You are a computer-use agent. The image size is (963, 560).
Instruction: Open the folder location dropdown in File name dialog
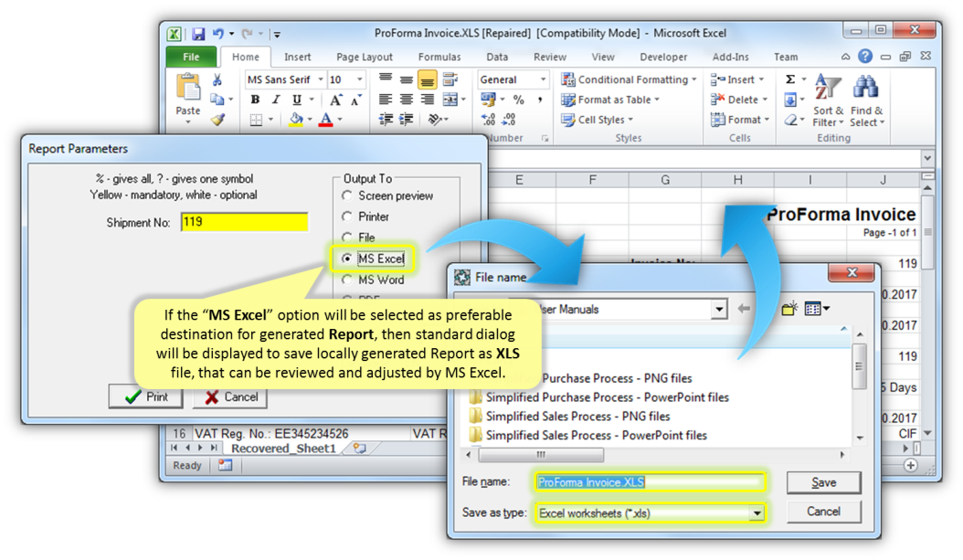click(x=719, y=309)
